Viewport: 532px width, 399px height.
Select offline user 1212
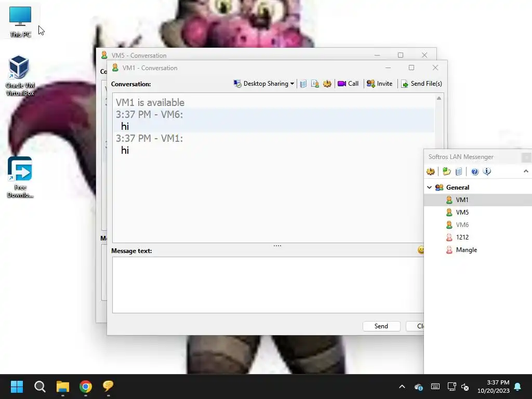point(478,237)
